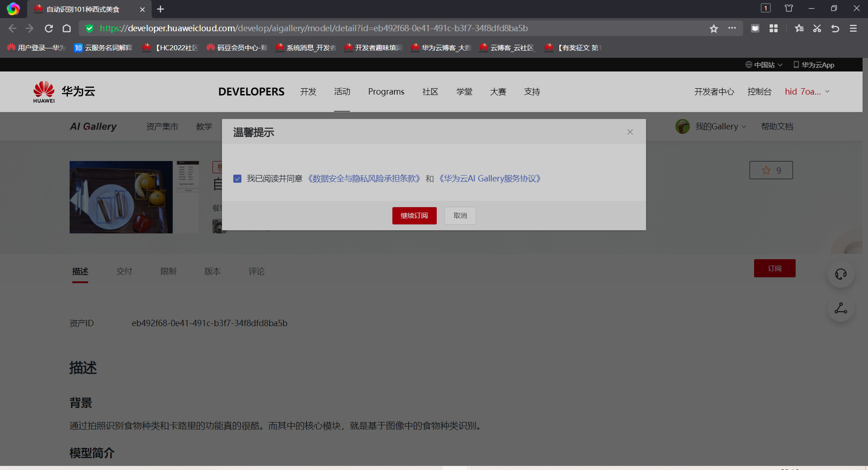Open the 教学 link
Viewport: 868px width, 470px height.
204,127
